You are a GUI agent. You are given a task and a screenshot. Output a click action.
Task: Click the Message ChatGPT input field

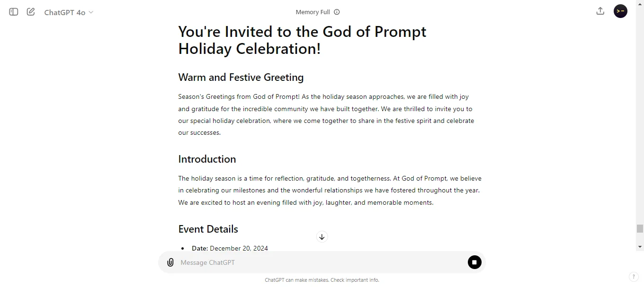tap(284, 262)
